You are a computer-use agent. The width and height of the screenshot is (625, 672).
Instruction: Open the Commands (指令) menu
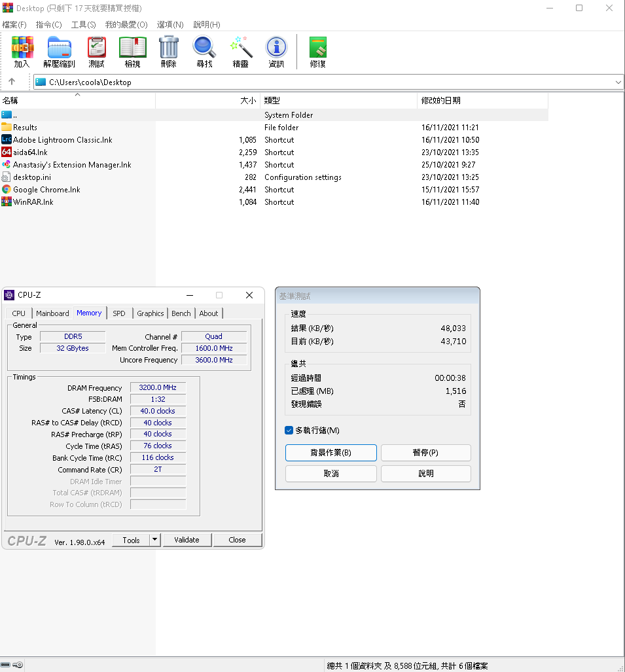coord(49,24)
